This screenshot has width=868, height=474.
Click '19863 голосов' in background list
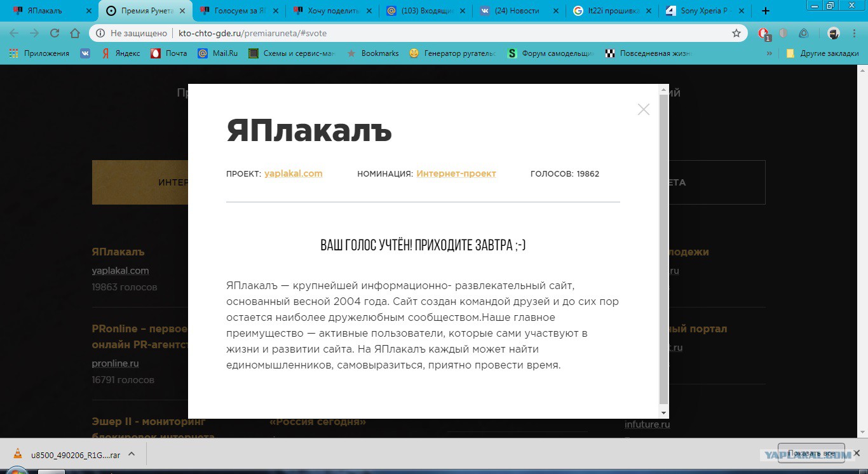125,287
